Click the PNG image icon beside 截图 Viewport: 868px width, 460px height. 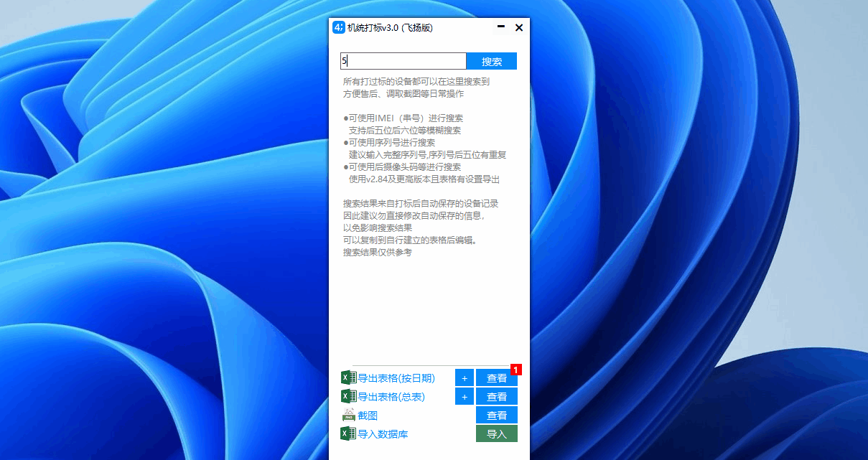click(x=348, y=415)
